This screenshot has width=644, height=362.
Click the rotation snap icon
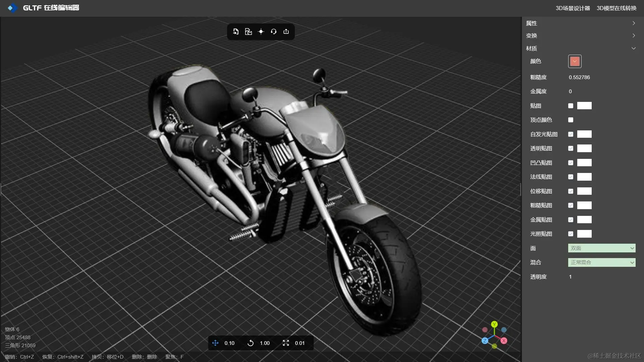click(251, 343)
